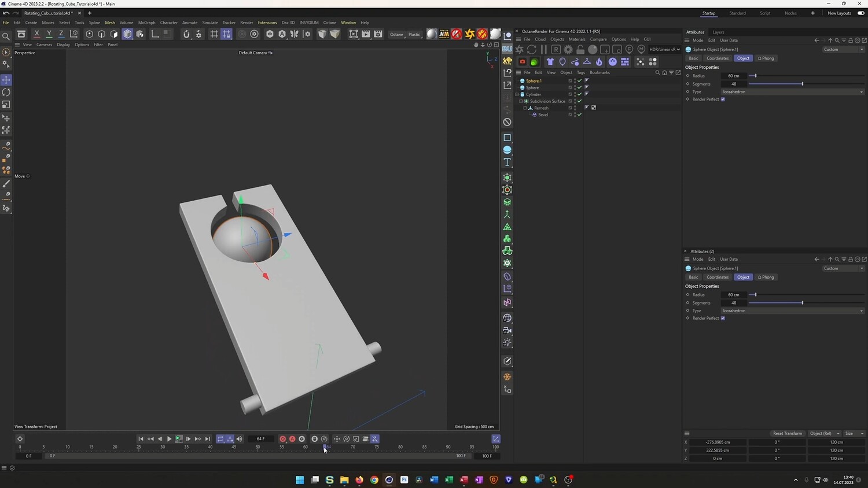Open the HDR/Linear sRGB dropdown
The height and width of the screenshot is (488, 868).
(664, 50)
